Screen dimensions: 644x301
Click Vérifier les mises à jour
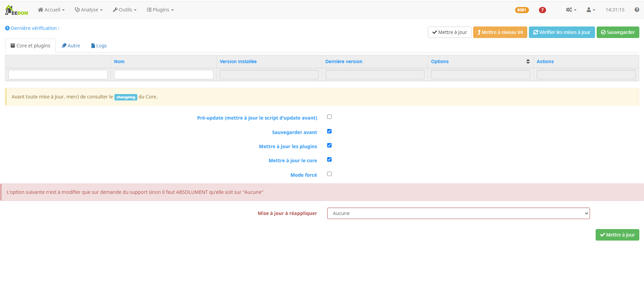pos(562,32)
